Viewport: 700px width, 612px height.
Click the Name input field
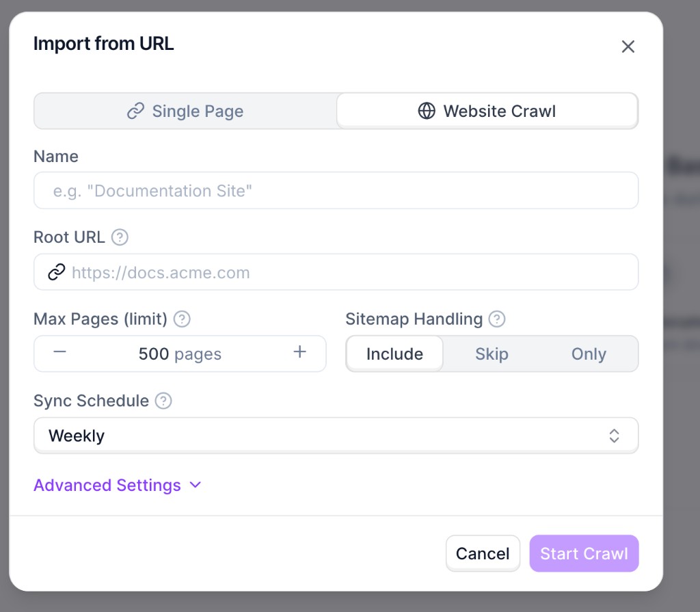pyautogui.click(x=336, y=191)
